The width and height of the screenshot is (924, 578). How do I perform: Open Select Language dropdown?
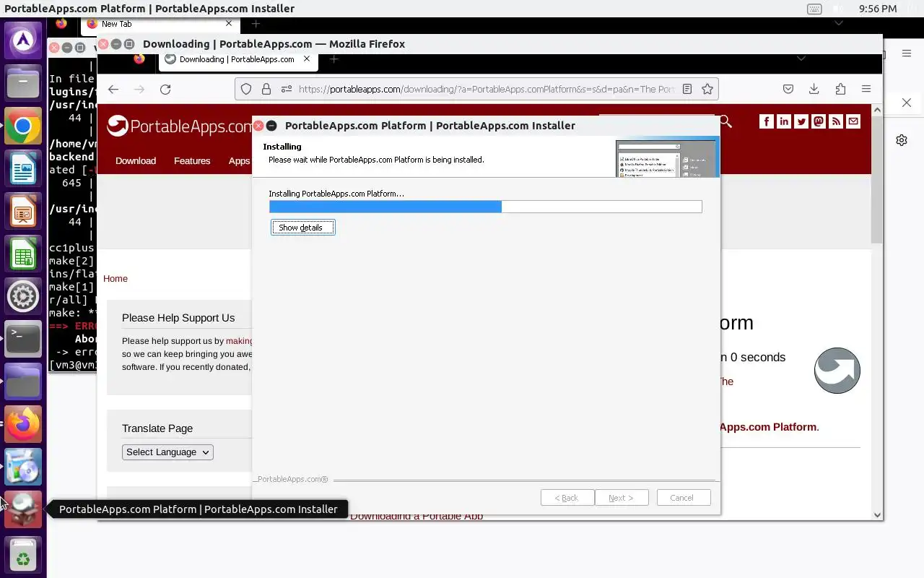(x=167, y=452)
